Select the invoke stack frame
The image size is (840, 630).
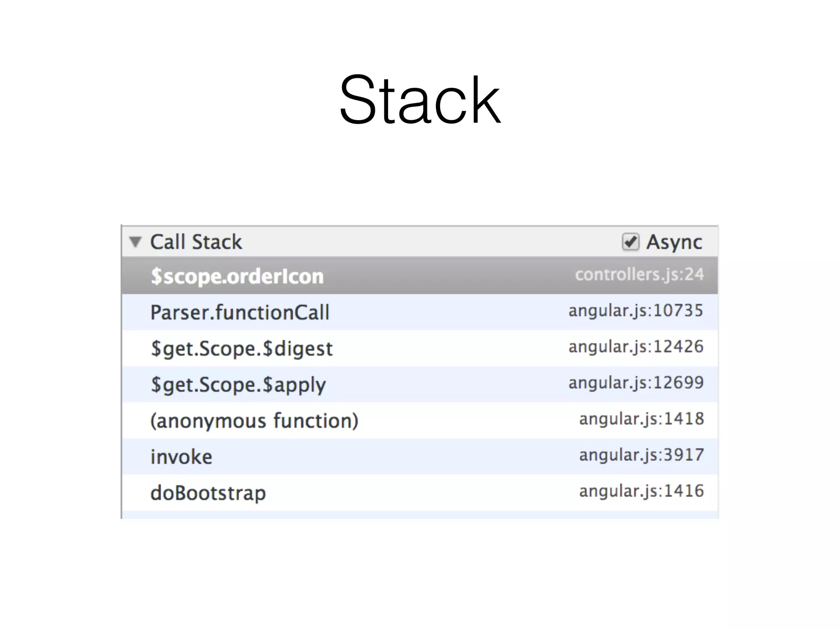[x=420, y=457]
